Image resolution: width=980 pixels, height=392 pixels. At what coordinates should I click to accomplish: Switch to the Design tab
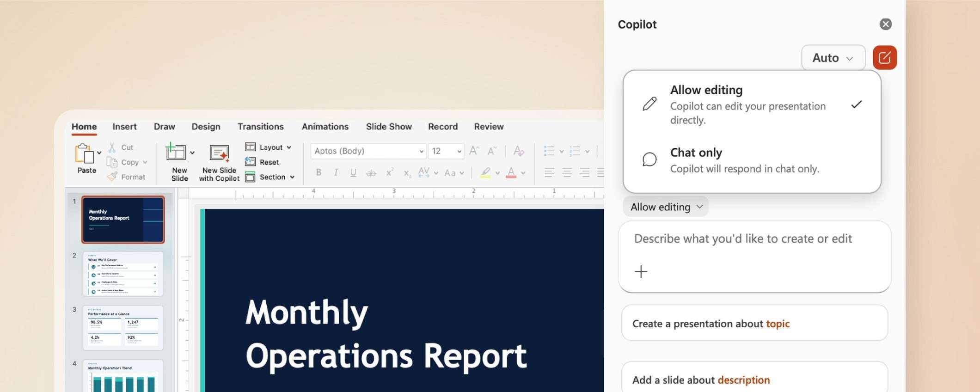(206, 127)
